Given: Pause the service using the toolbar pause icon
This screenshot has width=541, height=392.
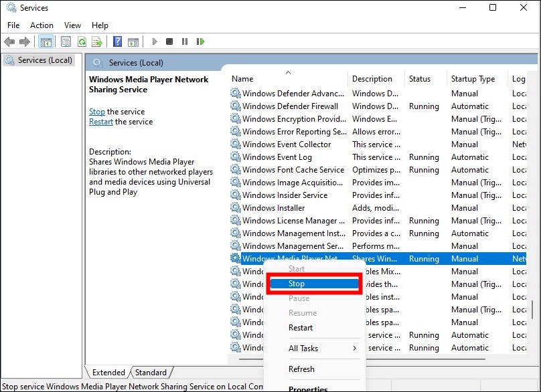Looking at the screenshot, I should (x=185, y=41).
